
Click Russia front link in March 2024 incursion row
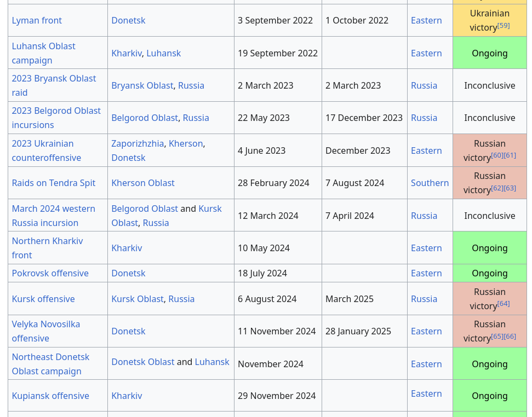point(424,216)
